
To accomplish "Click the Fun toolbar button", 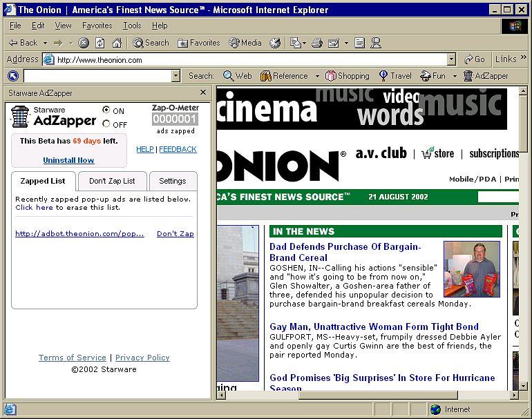I will point(433,76).
